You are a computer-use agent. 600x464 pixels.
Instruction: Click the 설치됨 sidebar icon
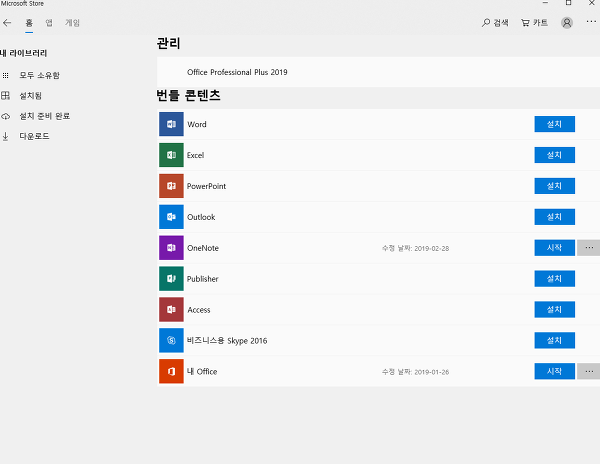coord(5,96)
